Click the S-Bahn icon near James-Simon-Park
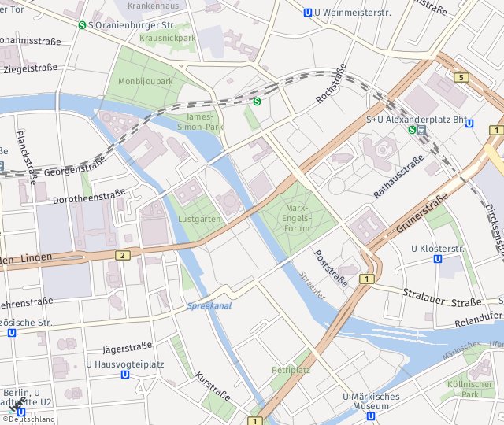 257,102
